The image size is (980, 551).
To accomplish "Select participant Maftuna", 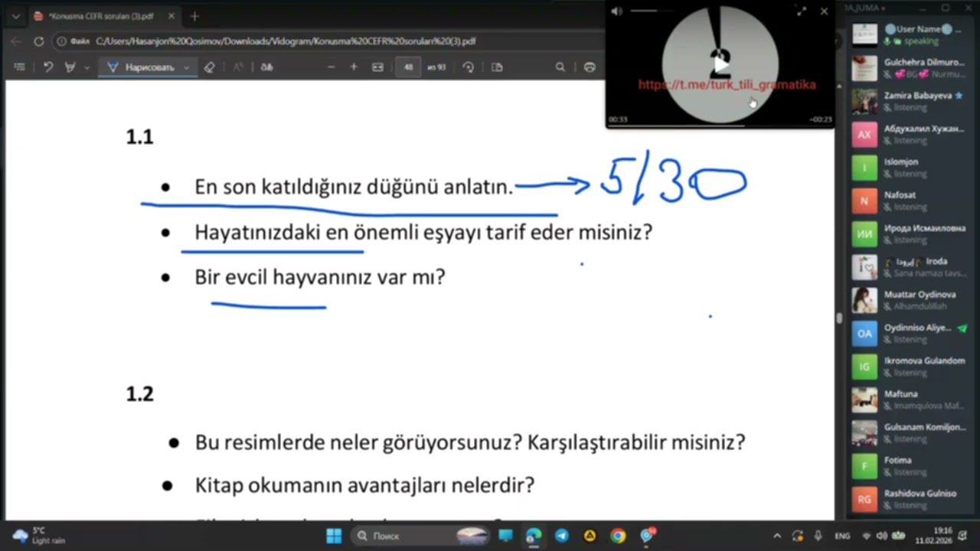I will [x=909, y=399].
